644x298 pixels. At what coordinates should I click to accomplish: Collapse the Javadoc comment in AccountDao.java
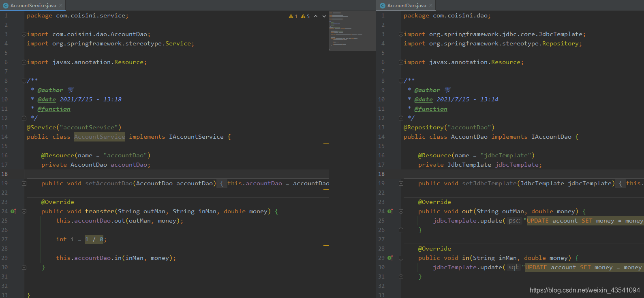pyautogui.click(x=401, y=81)
